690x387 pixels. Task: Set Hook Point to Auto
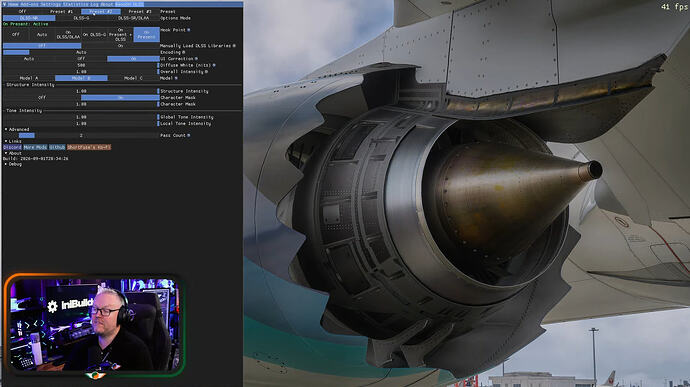coord(42,34)
